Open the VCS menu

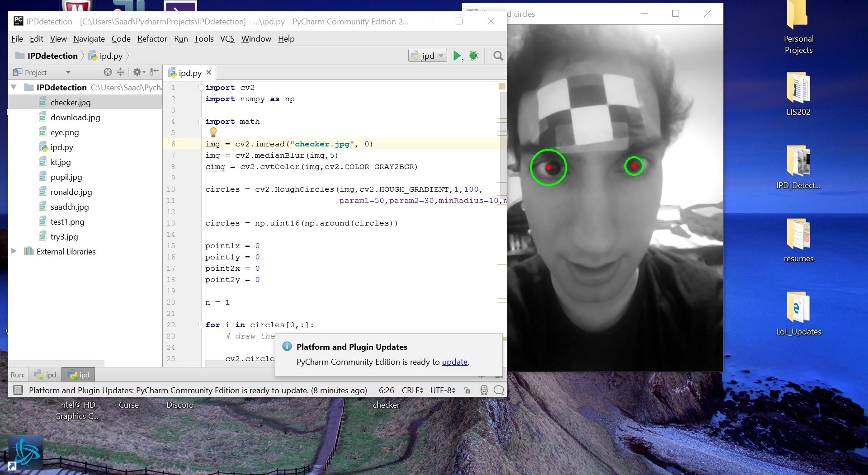pos(227,39)
